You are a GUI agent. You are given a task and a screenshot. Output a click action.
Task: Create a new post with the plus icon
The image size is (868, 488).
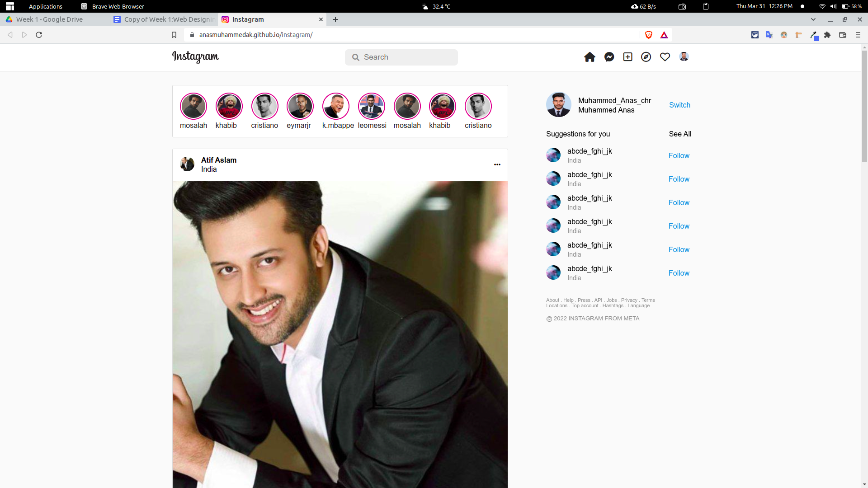tap(627, 57)
